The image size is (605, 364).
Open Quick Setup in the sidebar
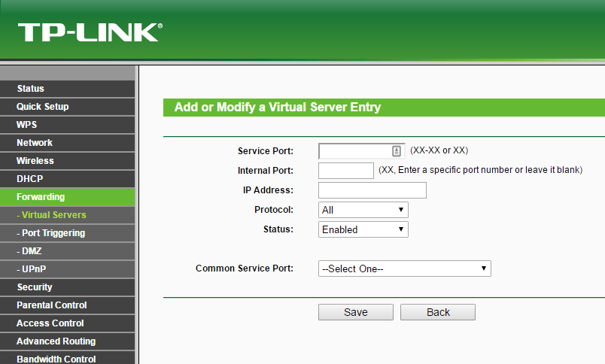coord(68,107)
